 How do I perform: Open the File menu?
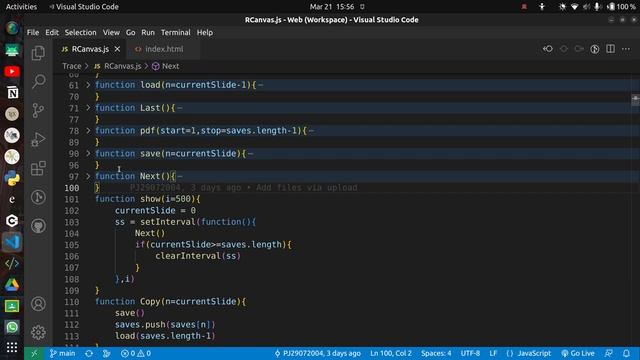pos(33,32)
